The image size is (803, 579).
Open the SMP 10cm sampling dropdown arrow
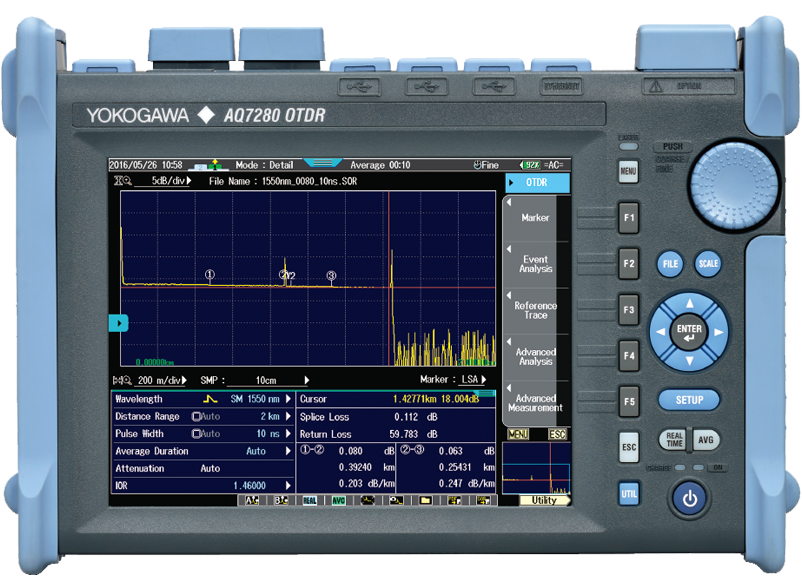point(307,380)
